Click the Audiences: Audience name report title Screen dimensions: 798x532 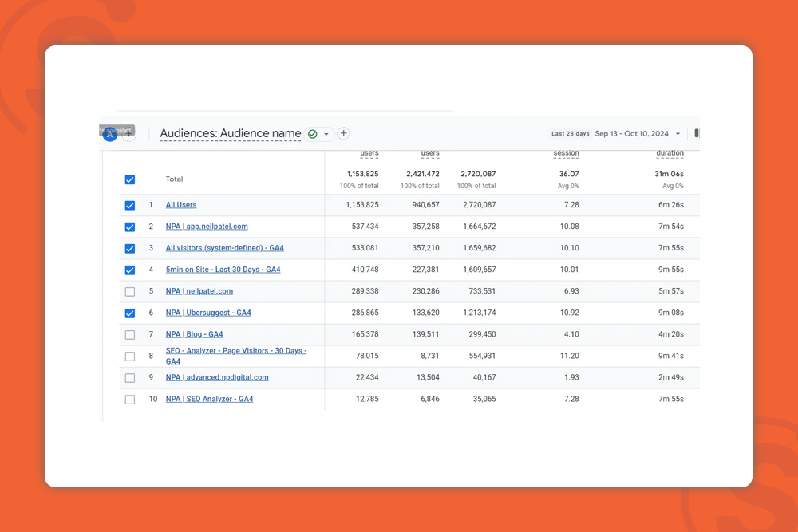(x=231, y=134)
